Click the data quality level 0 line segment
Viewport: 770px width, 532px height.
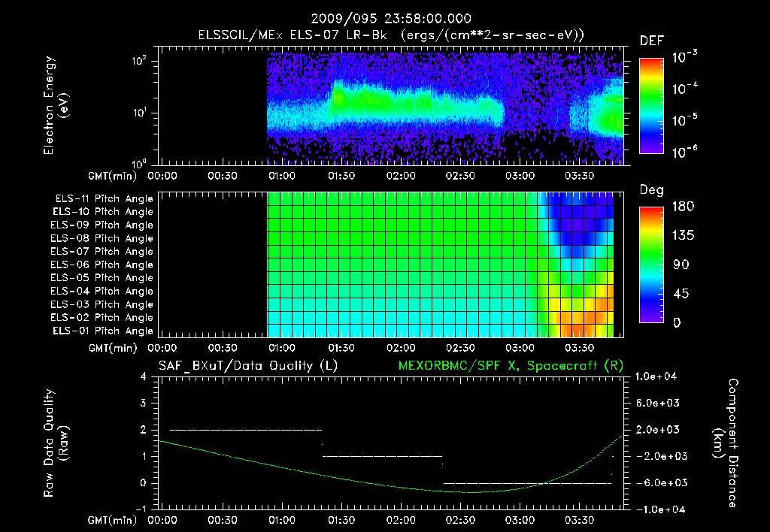[x=527, y=483]
